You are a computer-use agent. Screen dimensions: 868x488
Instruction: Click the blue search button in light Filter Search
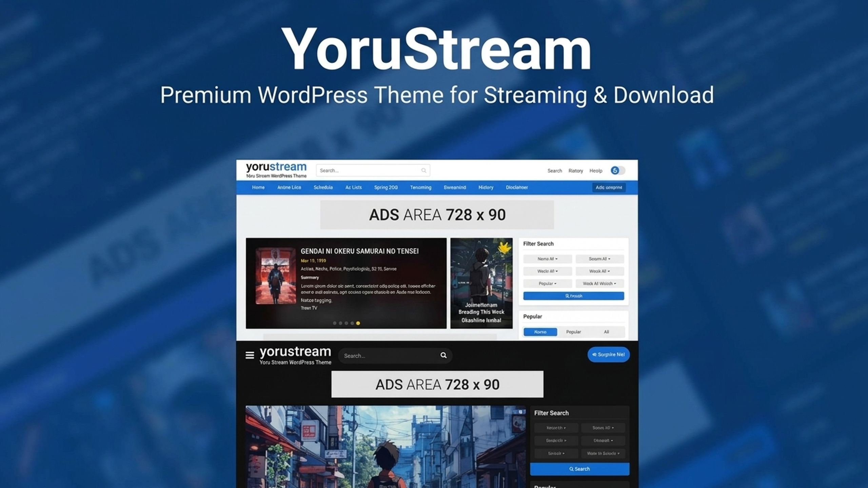pyautogui.click(x=573, y=296)
